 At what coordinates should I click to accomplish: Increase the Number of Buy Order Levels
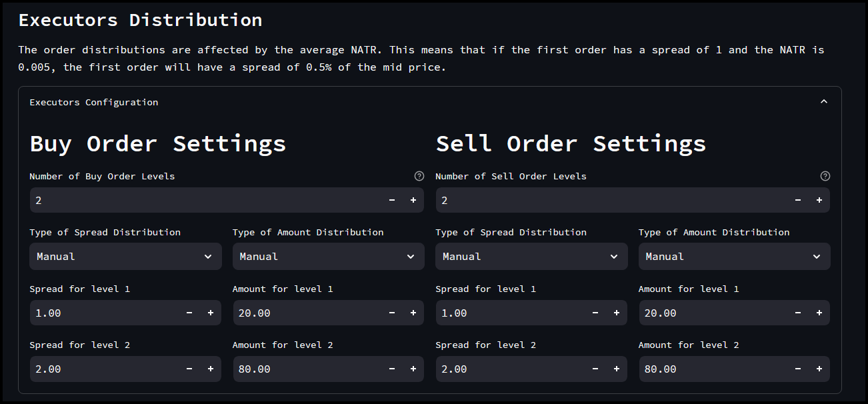(413, 200)
